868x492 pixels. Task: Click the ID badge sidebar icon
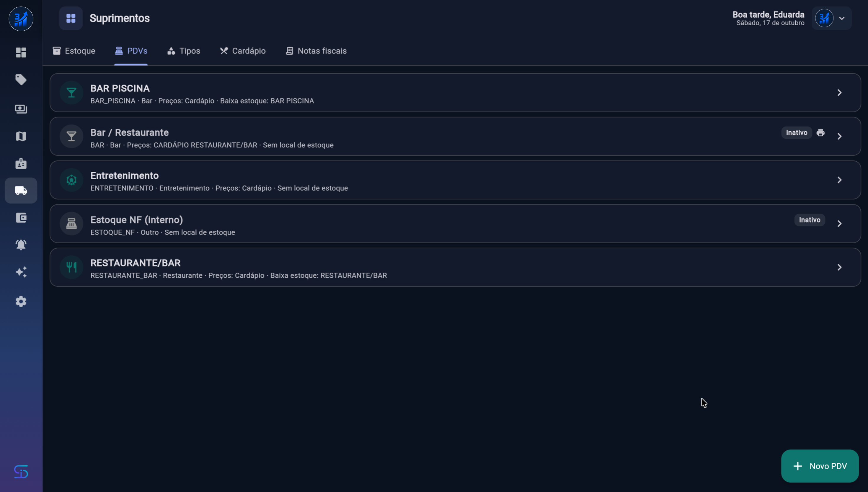[x=21, y=163]
